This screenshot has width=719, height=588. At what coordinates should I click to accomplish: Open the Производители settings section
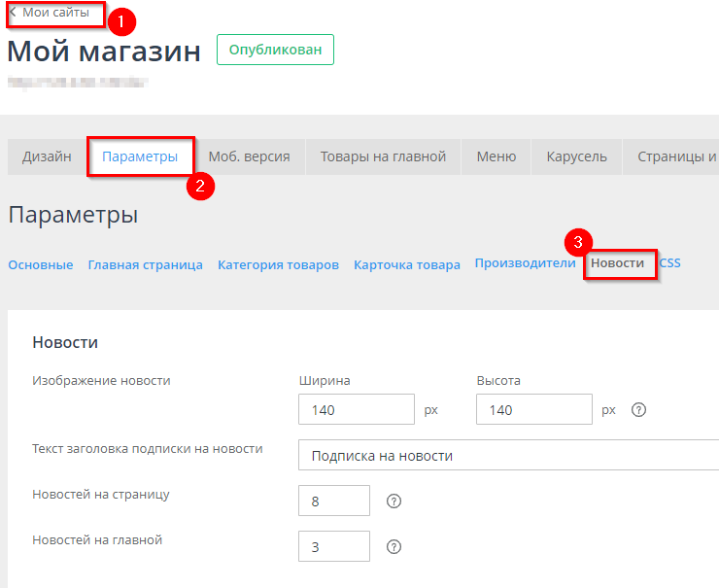pyautogui.click(x=525, y=263)
